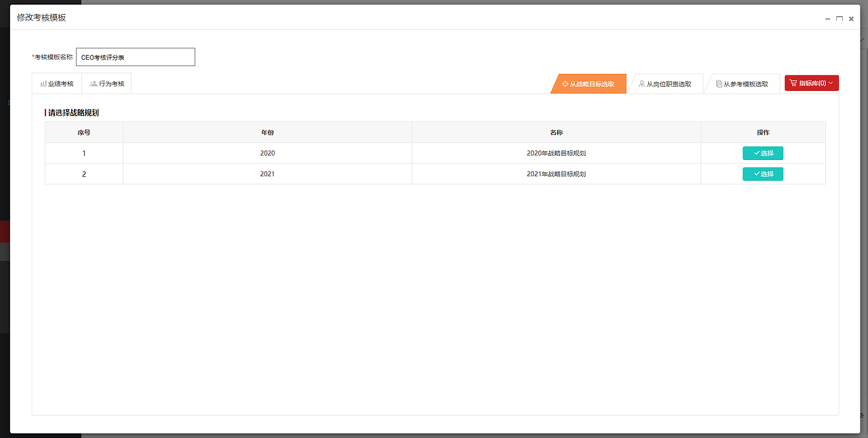Click the year cell 2021
Viewport: 868px width, 438px height.
coord(267,174)
